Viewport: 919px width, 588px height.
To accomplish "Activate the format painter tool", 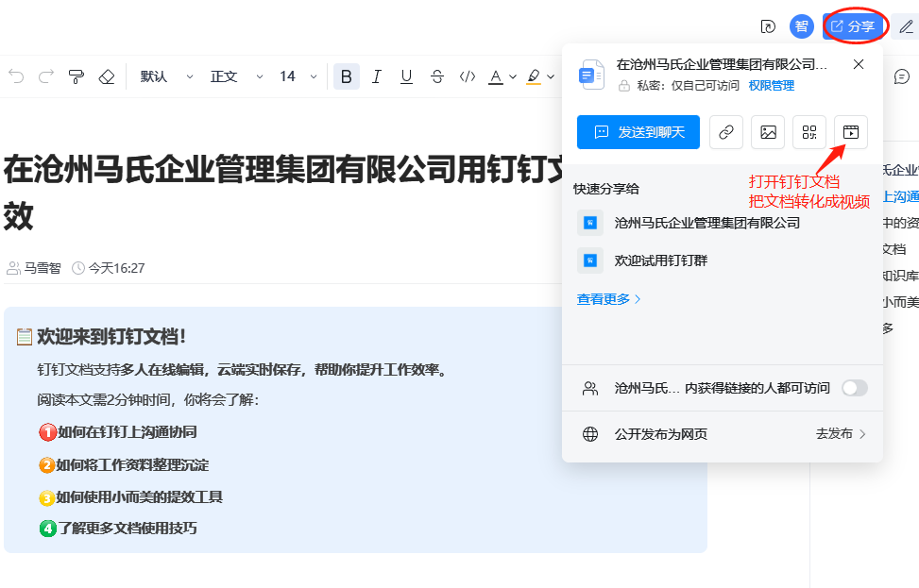I will pos(77,76).
